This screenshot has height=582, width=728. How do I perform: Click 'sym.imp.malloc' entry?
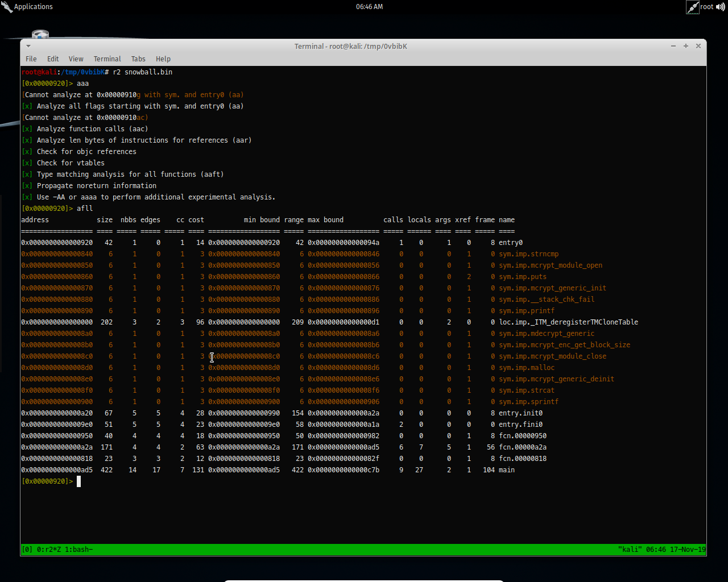click(527, 368)
